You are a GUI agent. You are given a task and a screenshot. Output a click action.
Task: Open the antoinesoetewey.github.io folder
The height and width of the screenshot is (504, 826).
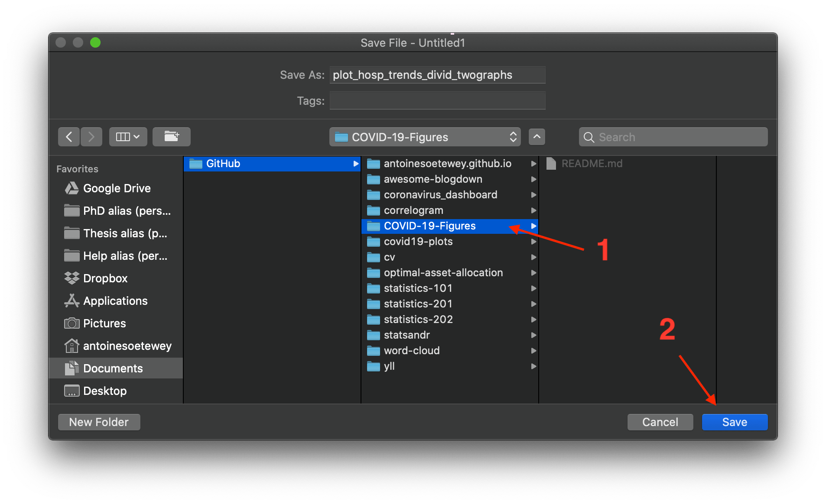point(450,164)
